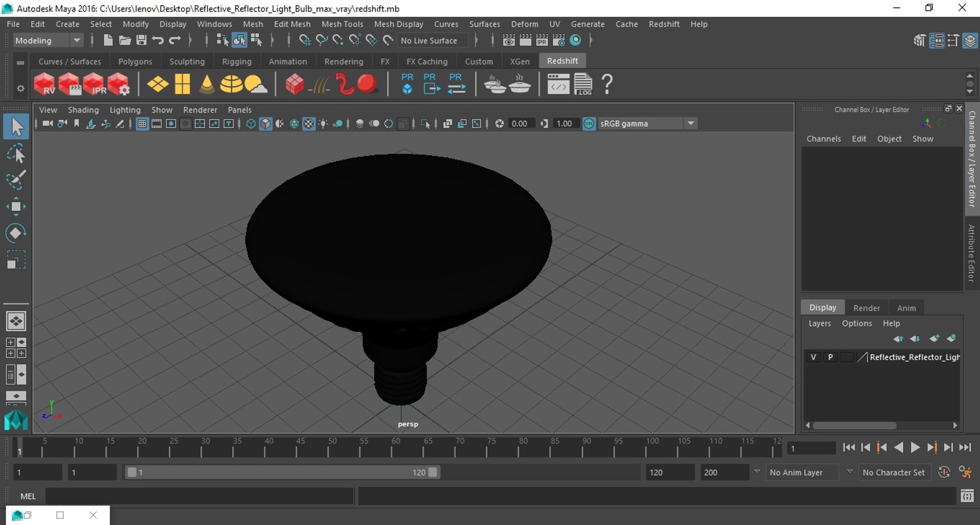Click the play forwards button
The image size is (980, 525).
916,448
